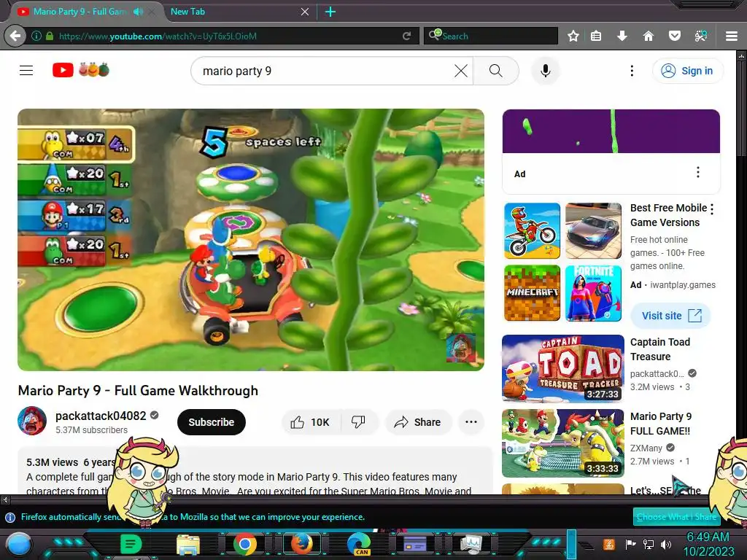
Task: Open the bookmarks list icon in toolbar
Action: click(596, 36)
